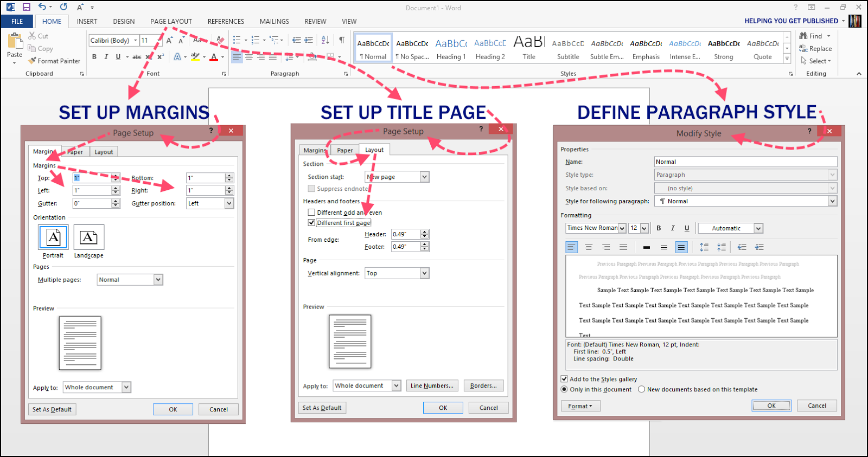868x457 pixels.
Task: Open Word ribbon display options icon
Action: coord(812,7)
